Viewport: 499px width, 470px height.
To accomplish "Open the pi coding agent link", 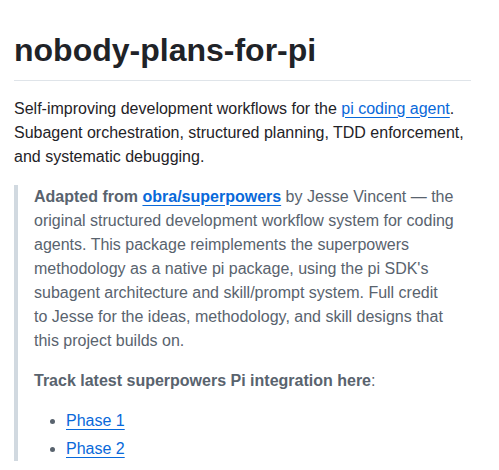I will [x=396, y=109].
